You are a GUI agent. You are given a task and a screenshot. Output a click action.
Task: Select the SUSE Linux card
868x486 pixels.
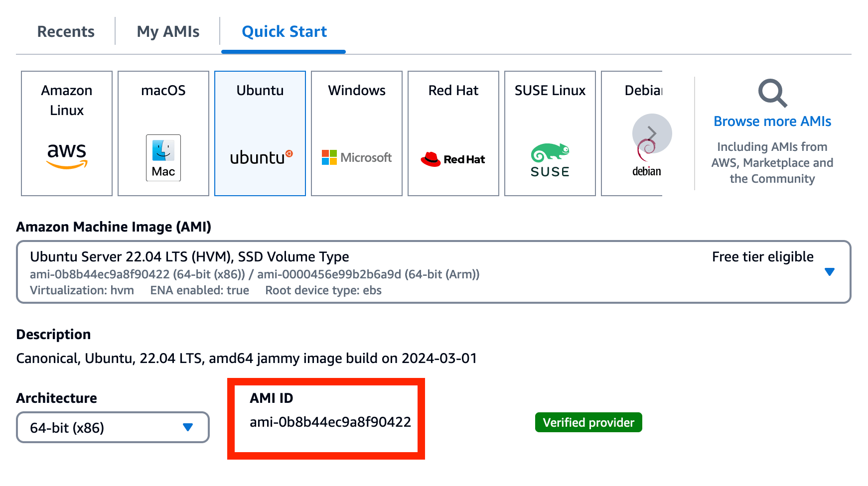click(x=550, y=133)
